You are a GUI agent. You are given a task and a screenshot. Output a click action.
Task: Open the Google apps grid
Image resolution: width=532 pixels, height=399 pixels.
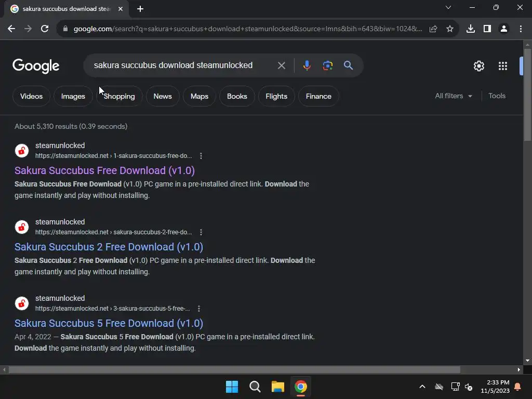[503, 66]
